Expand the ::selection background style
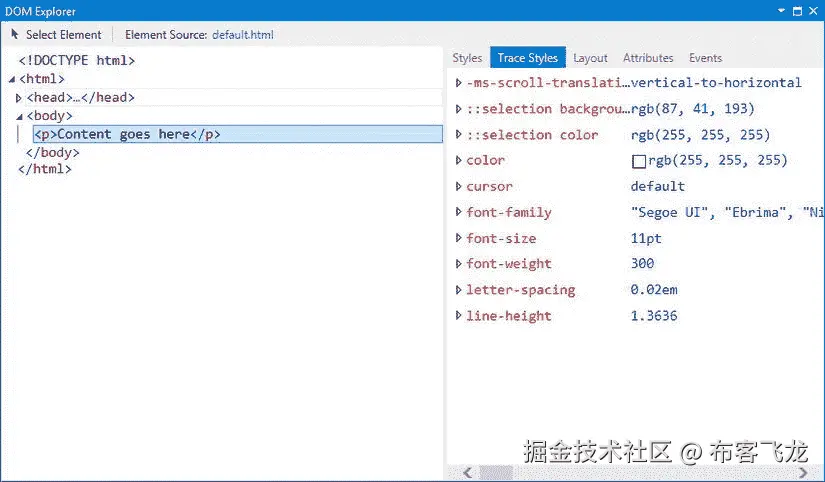Image resolution: width=825 pixels, height=482 pixels. coord(458,109)
